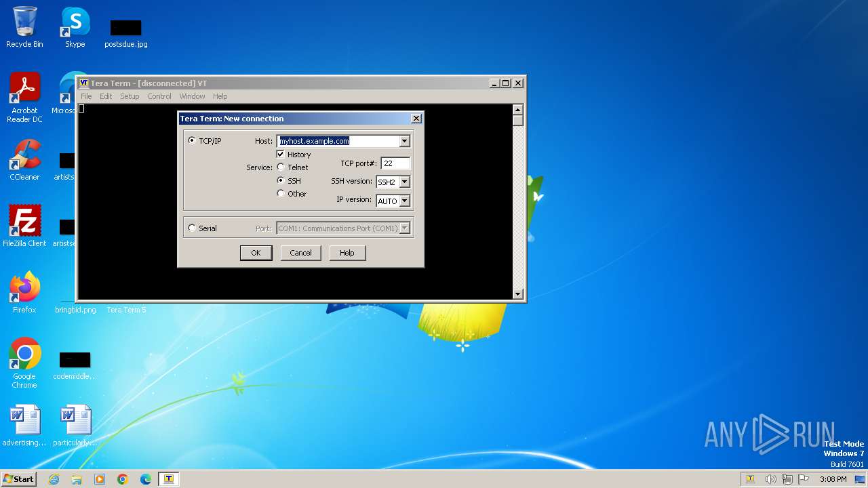Launch Google Chrome desktop shortcut
Viewport: 868px width, 488px height.
pyautogui.click(x=24, y=363)
